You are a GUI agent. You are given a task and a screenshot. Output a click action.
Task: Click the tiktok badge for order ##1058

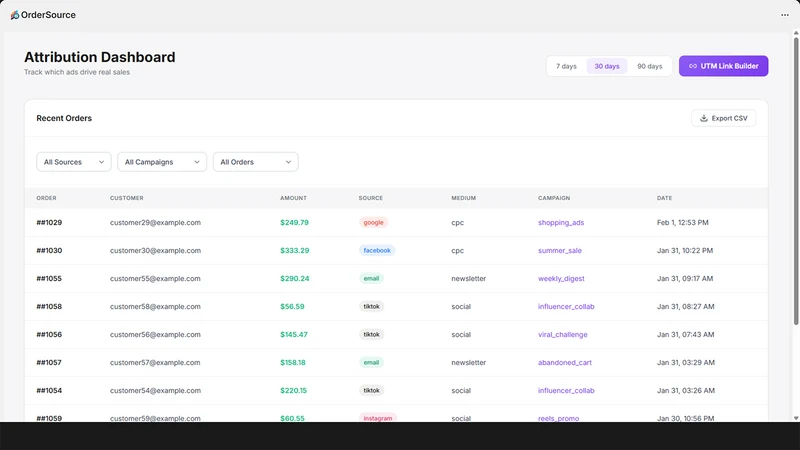click(x=371, y=307)
